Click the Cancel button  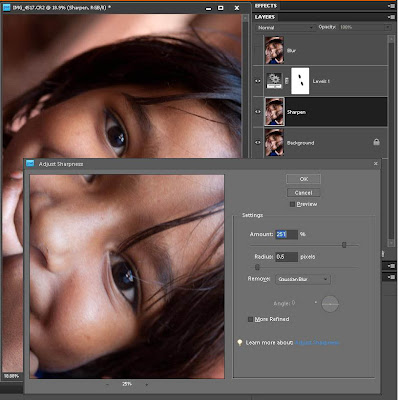click(303, 193)
